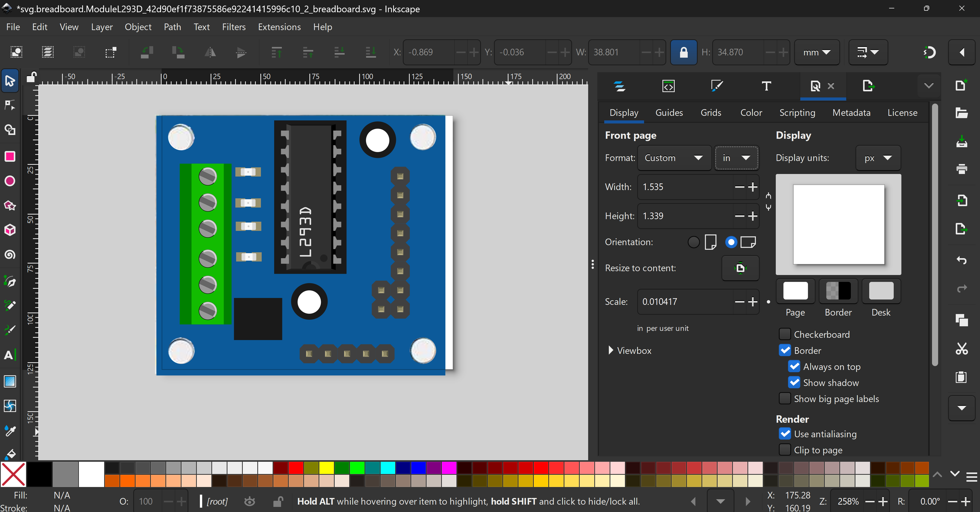Click the Resize to content button
980x512 pixels.
click(x=740, y=268)
